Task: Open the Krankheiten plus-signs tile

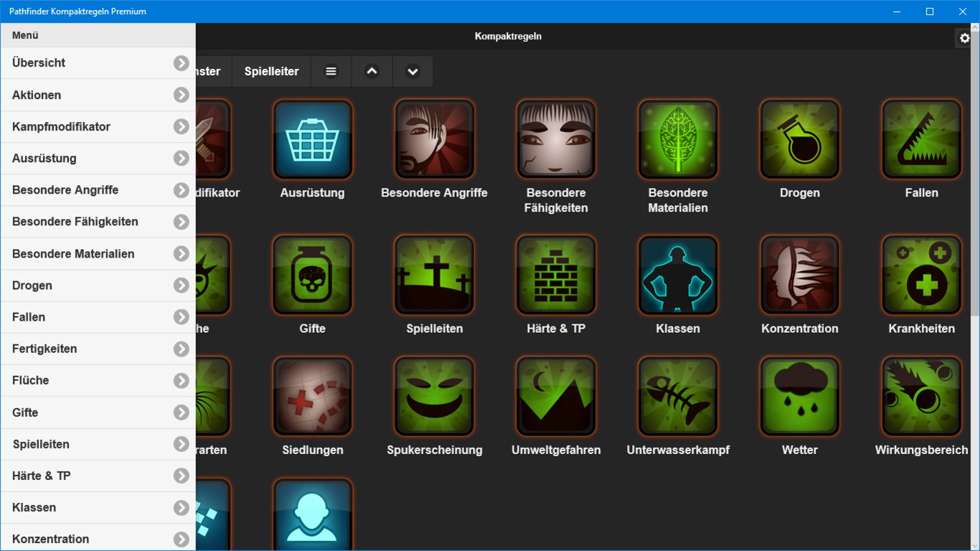Action: pyautogui.click(x=922, y=275)
